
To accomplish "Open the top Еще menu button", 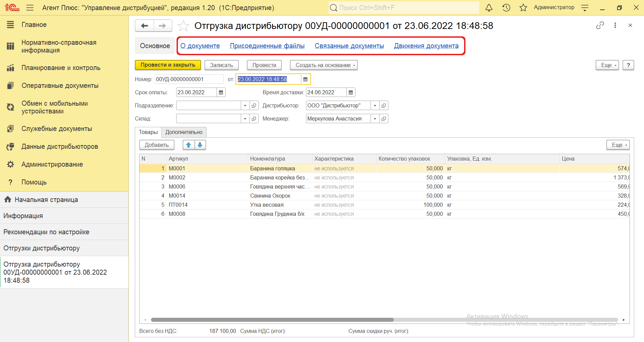I will [x=607, y=65].
